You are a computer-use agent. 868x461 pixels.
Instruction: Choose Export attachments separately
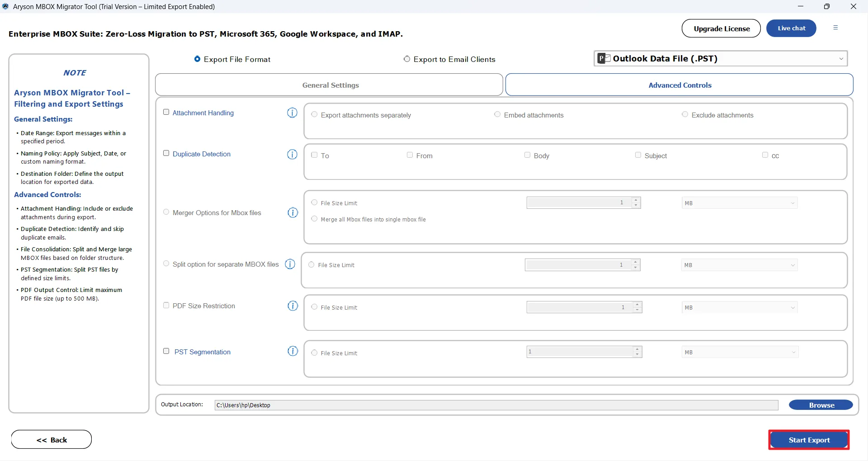click(314, 114)
